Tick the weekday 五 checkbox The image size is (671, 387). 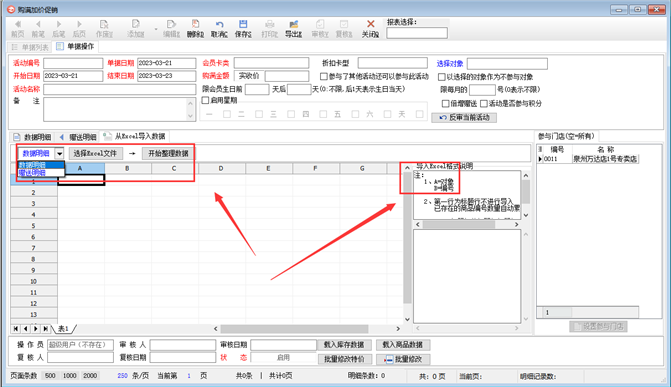(x=355, y=114)
